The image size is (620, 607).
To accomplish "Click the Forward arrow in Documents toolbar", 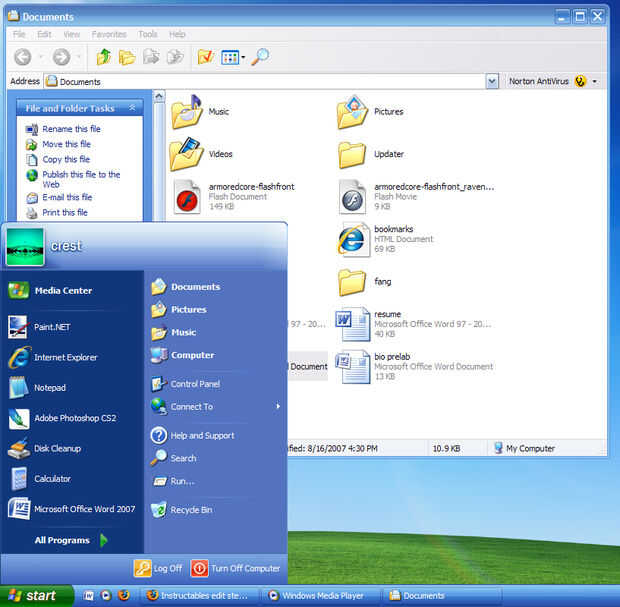I will click(61, 57).
